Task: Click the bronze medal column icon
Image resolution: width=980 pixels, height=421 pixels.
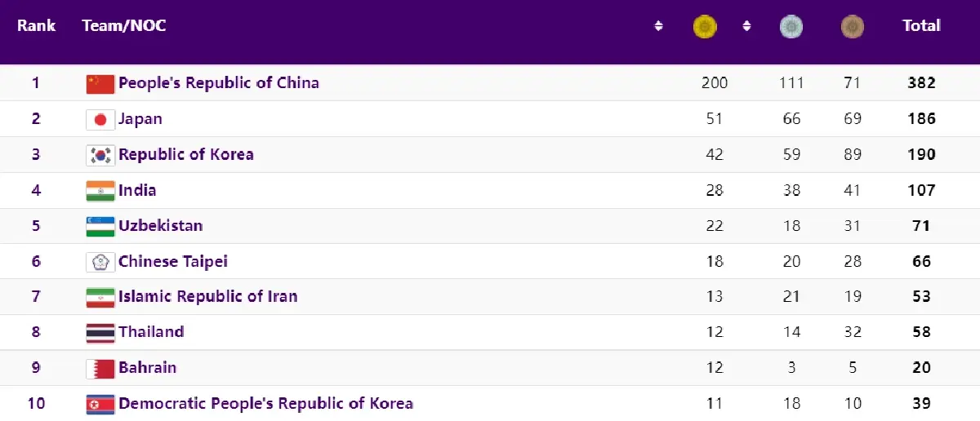Action: pos(853,27)
